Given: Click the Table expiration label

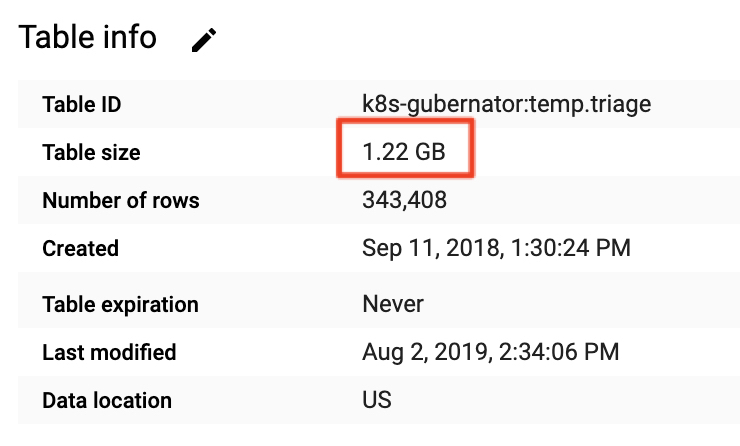Looking at the screenshot, I should point(120,305).
